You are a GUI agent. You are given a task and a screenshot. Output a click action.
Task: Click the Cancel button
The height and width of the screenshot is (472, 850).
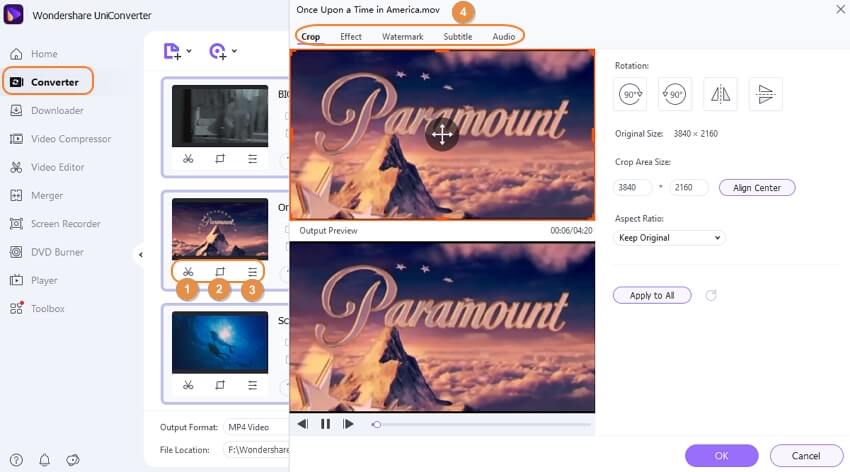pos(806,456)
